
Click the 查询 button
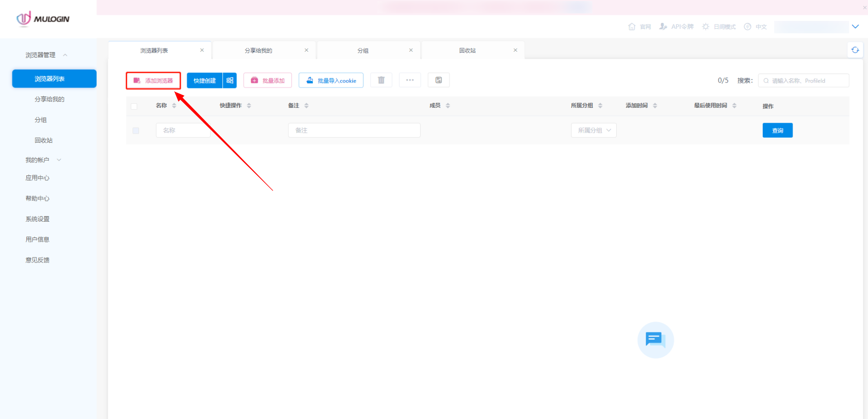778,130
